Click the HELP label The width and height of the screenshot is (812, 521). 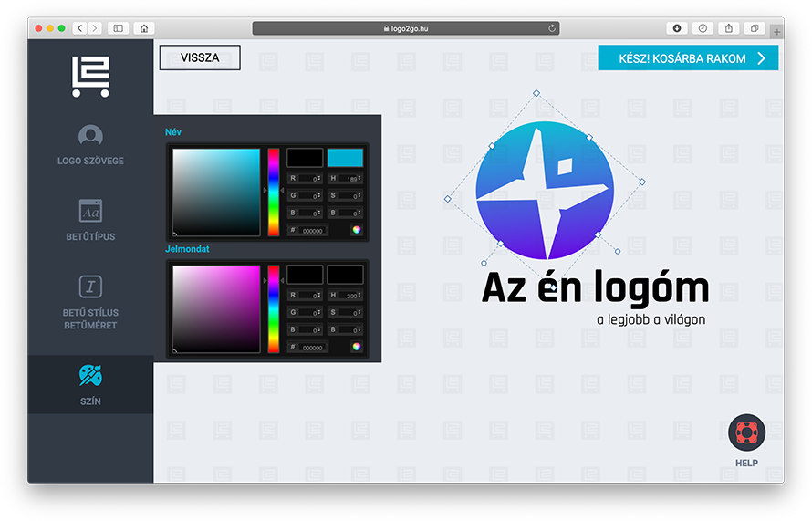coord(746,463)
